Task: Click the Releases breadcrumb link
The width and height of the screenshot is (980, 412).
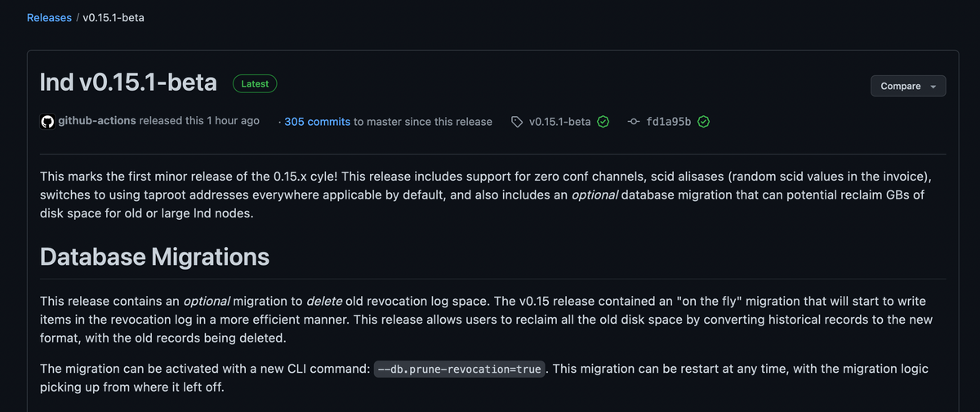Action: (x=49, y=17)
